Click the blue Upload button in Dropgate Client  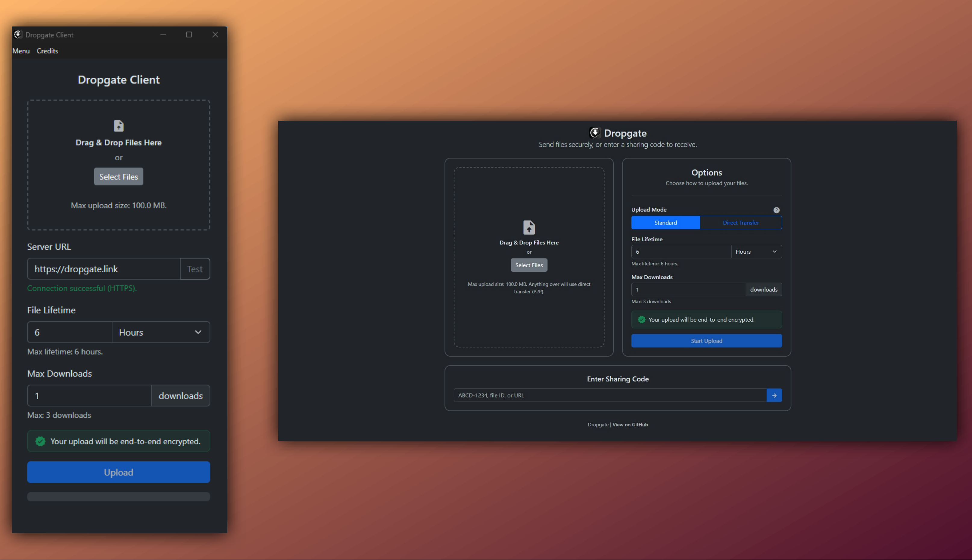click(x=119, y=472)
